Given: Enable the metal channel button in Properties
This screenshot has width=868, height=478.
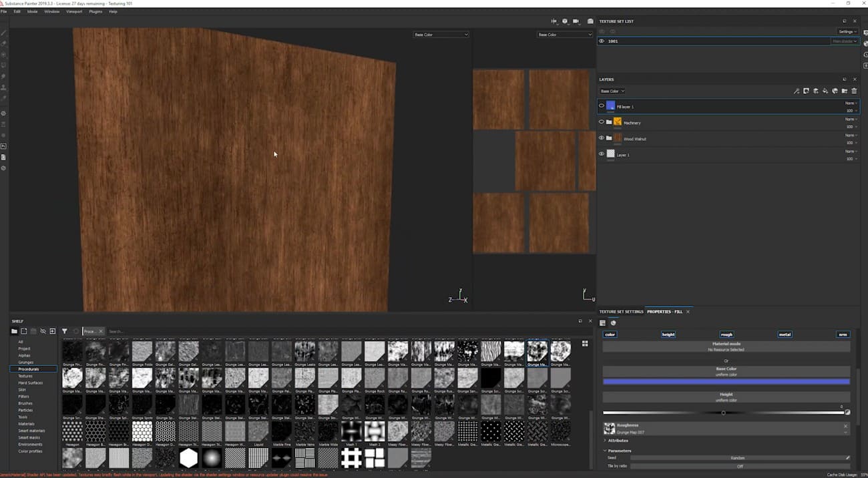Looking at the screenshot, I should pyautogui.click(x=785, y=334).
